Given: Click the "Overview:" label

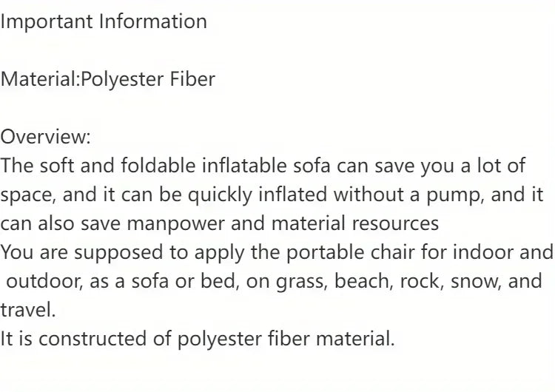Looking at the screenshot, I should tap(46, 137).
